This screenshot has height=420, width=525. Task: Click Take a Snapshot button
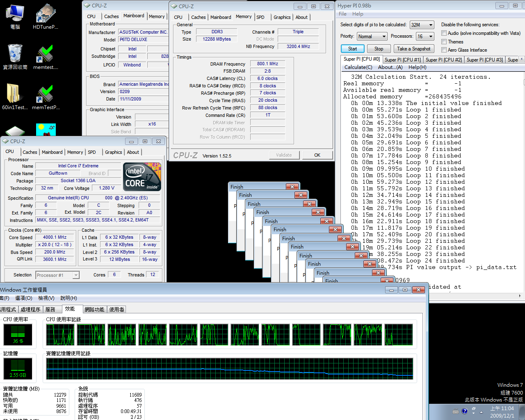413,49
